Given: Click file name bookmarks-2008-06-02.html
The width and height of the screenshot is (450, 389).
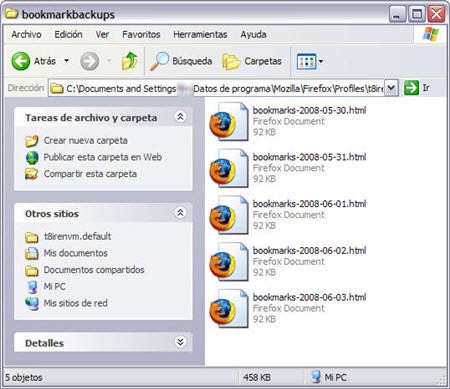Looking at the screenshot, I should tap(309, 250).
